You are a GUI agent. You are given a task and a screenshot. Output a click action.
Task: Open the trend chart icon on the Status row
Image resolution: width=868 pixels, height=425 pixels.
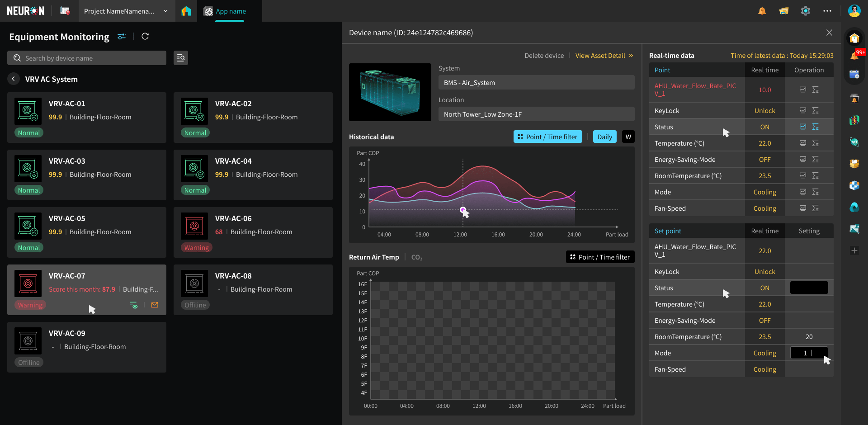802,127
